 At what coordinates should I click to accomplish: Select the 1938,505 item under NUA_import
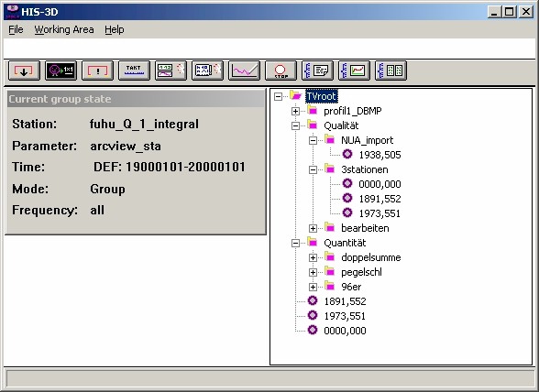coord(379,155)
